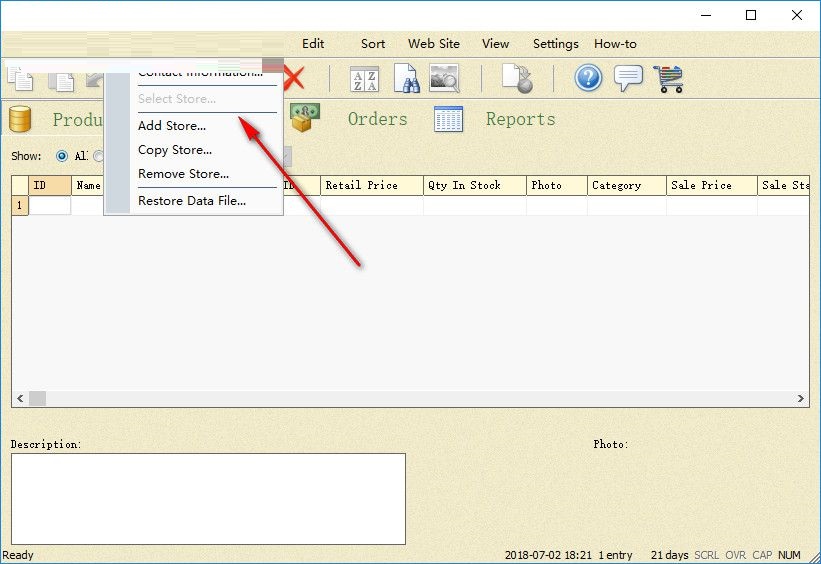Viewport: 821px width, 564px height.
Task: Click the document with gear toolbar icon
Action: [517, 79]
